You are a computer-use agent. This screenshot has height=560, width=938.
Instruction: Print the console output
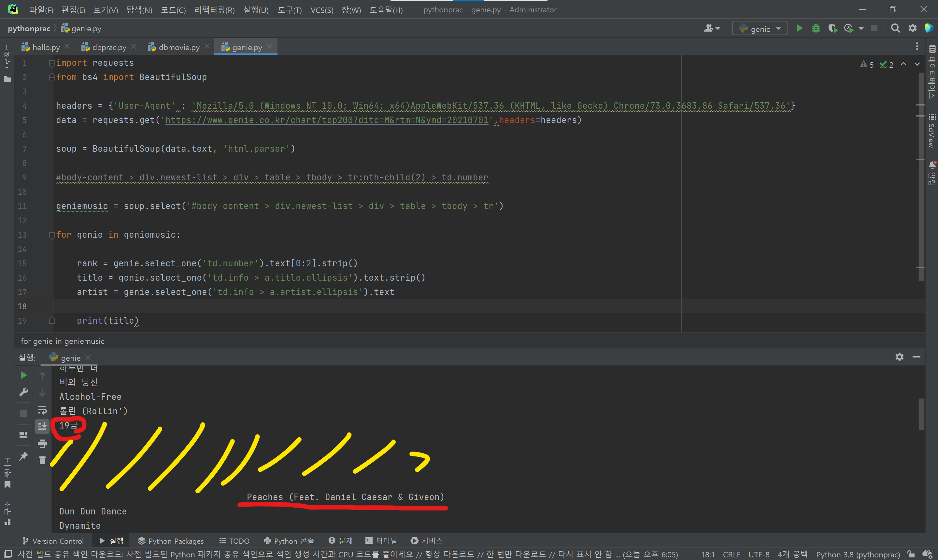coord(42,444)
